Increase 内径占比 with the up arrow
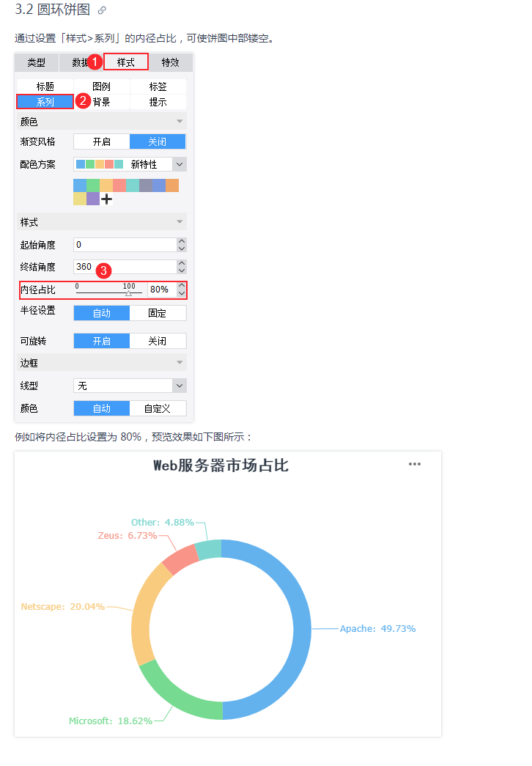The height and width of the screenshot is (766, 532). (x=182, y=286)
